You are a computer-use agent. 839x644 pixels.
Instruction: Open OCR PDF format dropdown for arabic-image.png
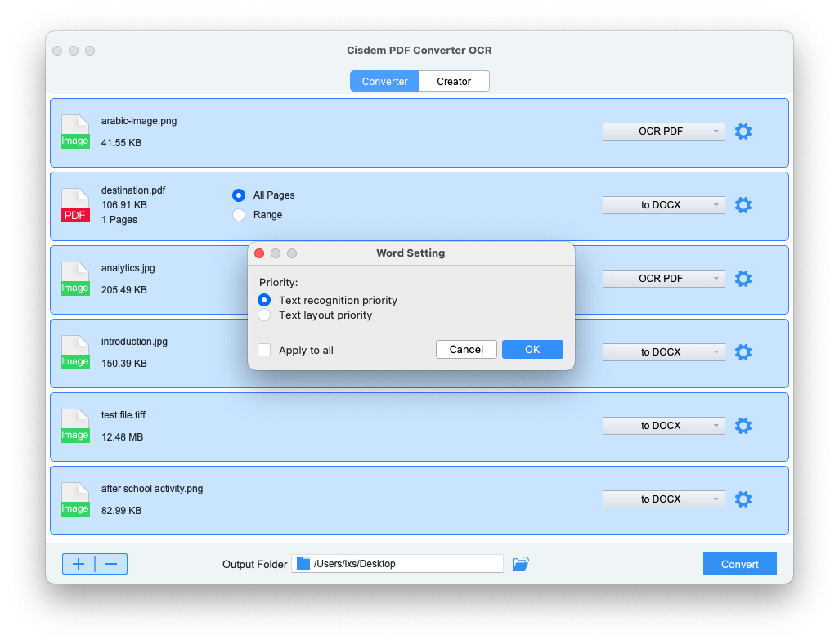point(663,132)
